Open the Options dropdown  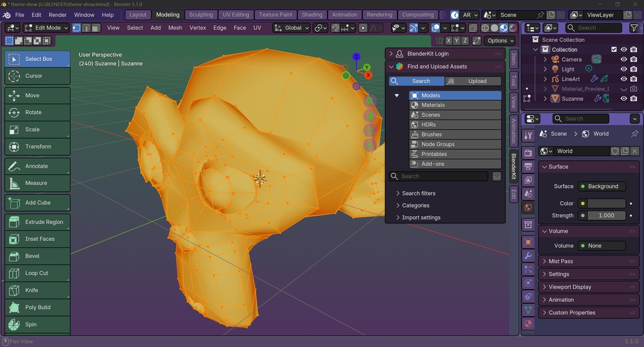[500, 41]
